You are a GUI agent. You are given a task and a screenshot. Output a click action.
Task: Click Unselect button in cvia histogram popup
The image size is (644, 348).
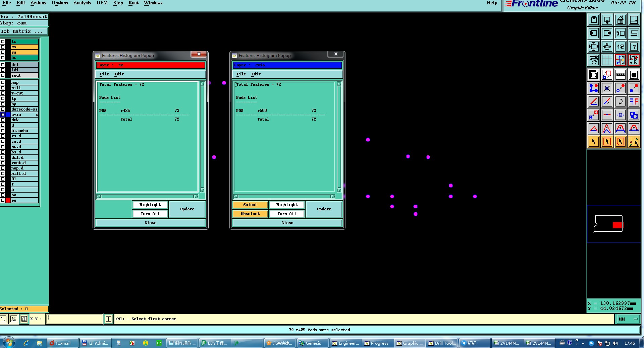pos(250,214)
